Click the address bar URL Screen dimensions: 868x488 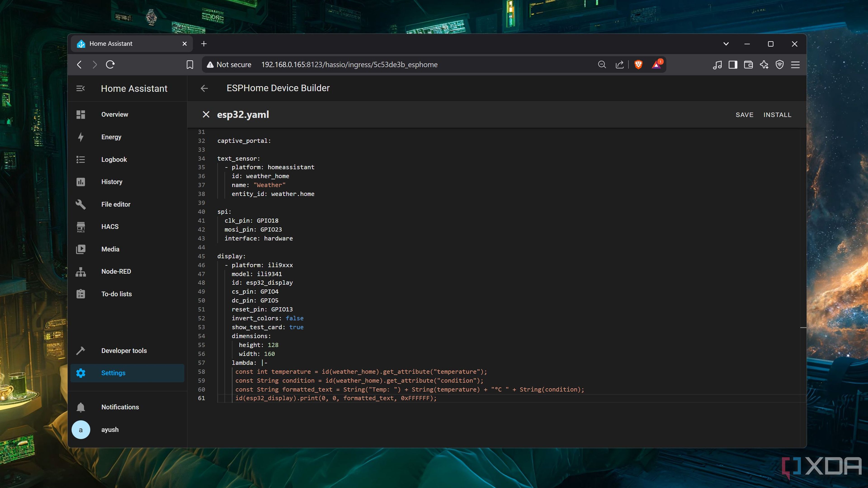349,65
